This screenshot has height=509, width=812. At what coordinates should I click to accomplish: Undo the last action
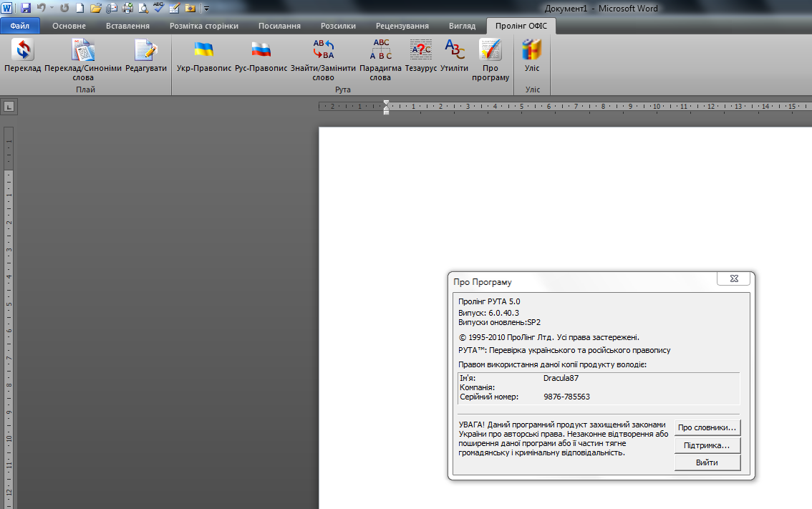42,8
